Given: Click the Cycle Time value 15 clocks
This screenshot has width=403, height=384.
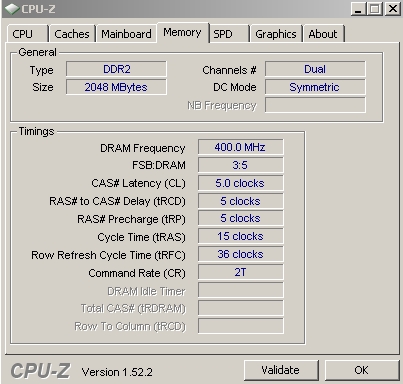Looking at the screenshot, I should click(240, 237).
